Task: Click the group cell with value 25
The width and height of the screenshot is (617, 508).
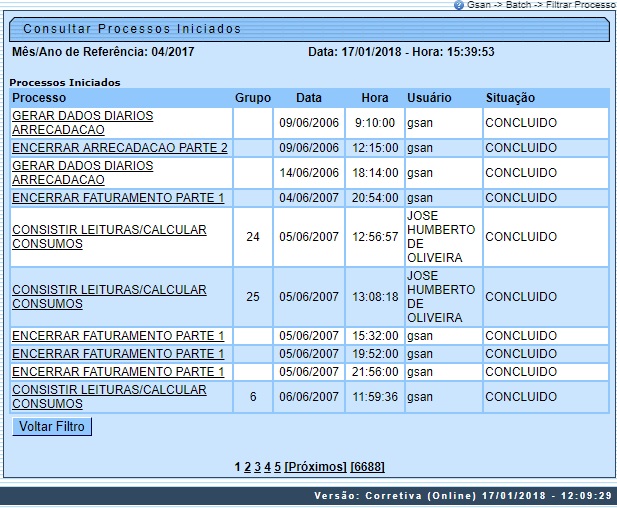Action: point(253,297)
